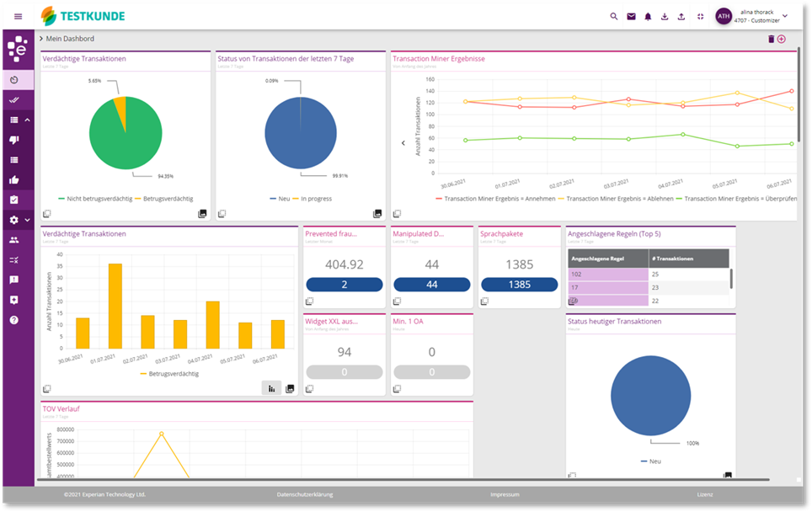Viewport: 812px width, 512px height.
Task: Toggle Neu legend in Status heutiger Transaktionen
Action: click(x=650, y=461)
